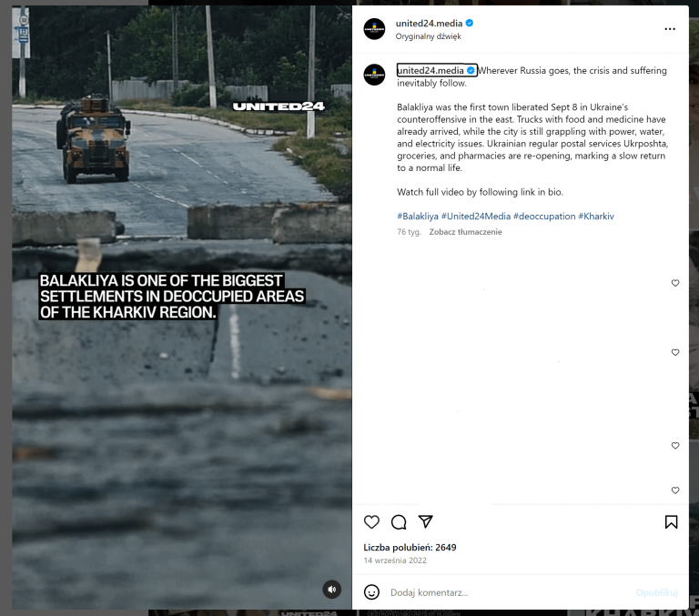Click the Opublikuj button
Viewport: 699px width, 616px height.
pyautogui.click(x=656, y=592)
